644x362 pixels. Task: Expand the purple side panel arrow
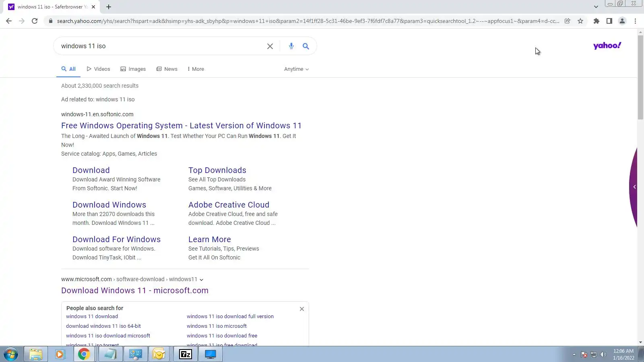pos(634,187)
